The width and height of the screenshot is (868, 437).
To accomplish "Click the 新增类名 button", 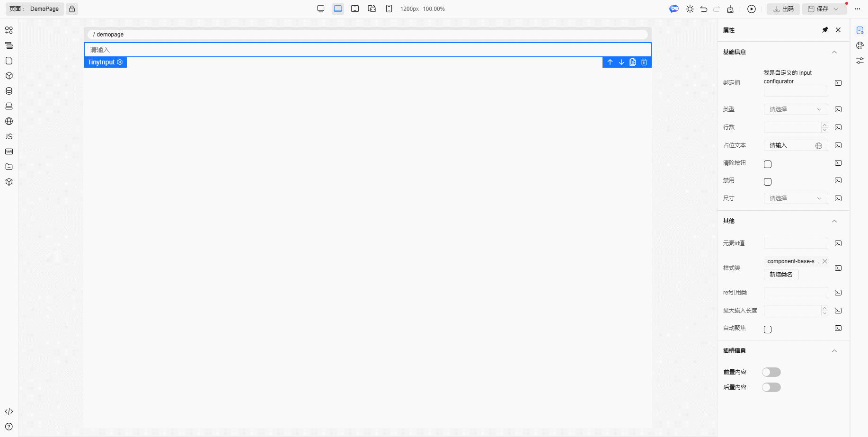I will point(781,275).
